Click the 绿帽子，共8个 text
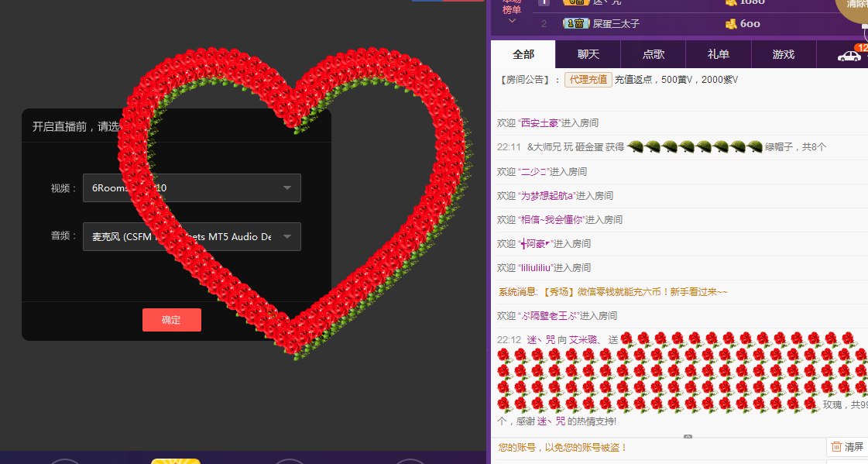This screenshot has height=464, width=868. coord(795,147)
